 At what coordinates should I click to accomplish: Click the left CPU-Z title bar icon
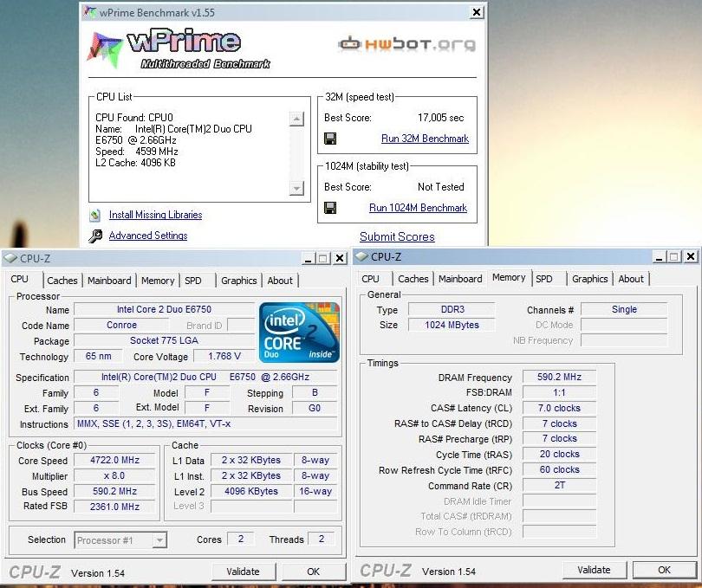tap(10, 258)
